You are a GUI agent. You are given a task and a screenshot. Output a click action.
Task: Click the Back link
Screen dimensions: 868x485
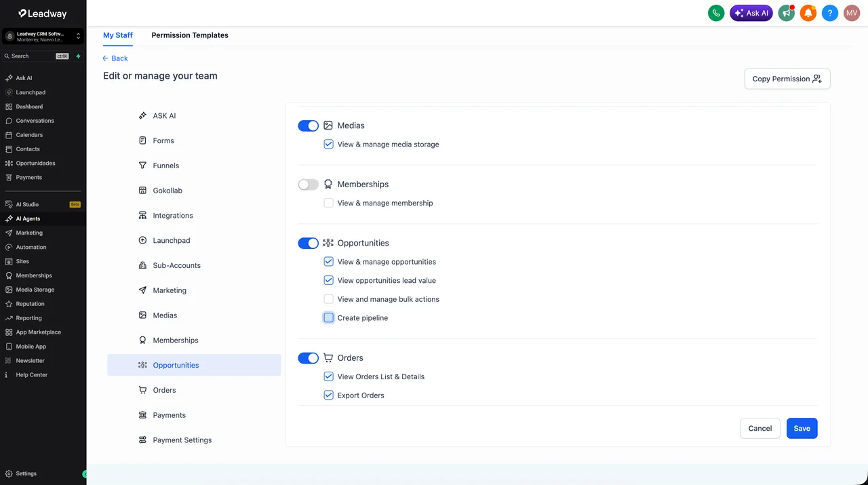coord(115,58)
